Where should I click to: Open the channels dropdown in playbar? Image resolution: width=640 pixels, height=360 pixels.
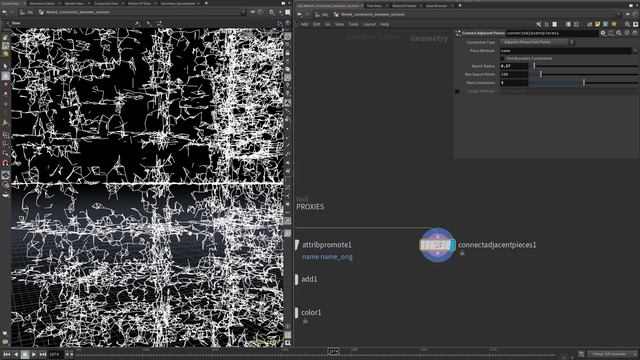[611, 354]
